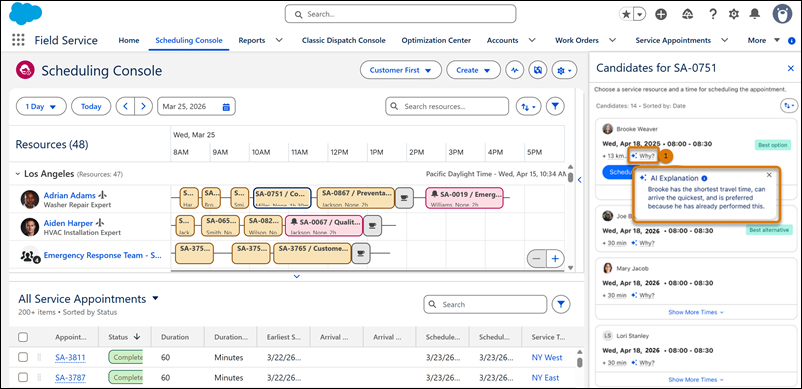The width and height of the screenshot is (802, 389).
Task: Open the Trailhead guidance icon
Action: pyautogui.click(x=687, y=14)
